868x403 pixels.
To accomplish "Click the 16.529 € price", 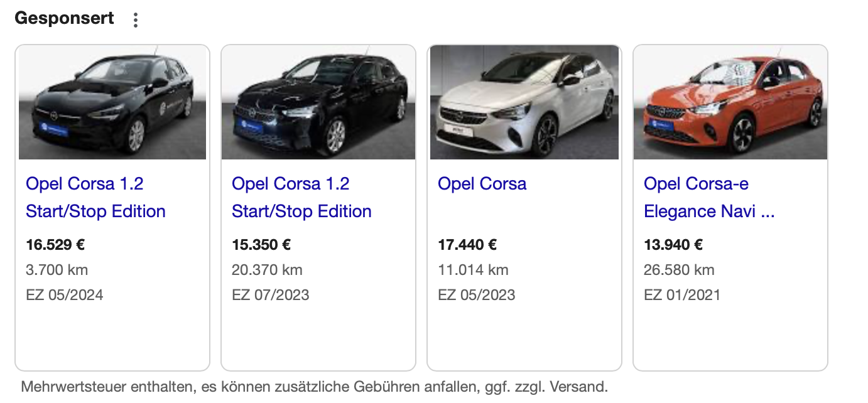I will [x=55, y=245].
